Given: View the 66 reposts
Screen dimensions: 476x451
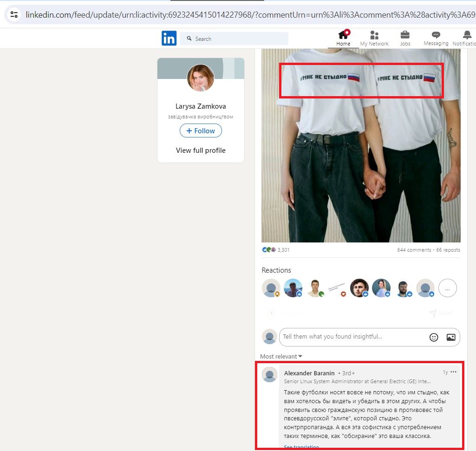Looking at the screenshot, I should coord(448,250).
